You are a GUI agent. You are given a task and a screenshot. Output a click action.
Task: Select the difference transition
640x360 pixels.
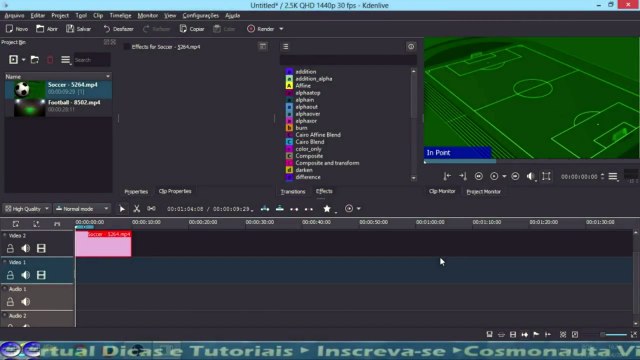point(308,177)
